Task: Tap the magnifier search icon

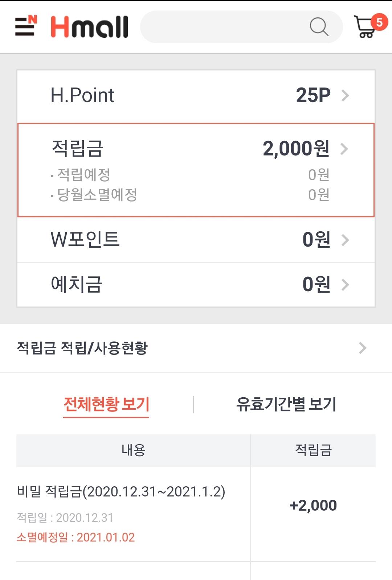Action: [319, 27]
